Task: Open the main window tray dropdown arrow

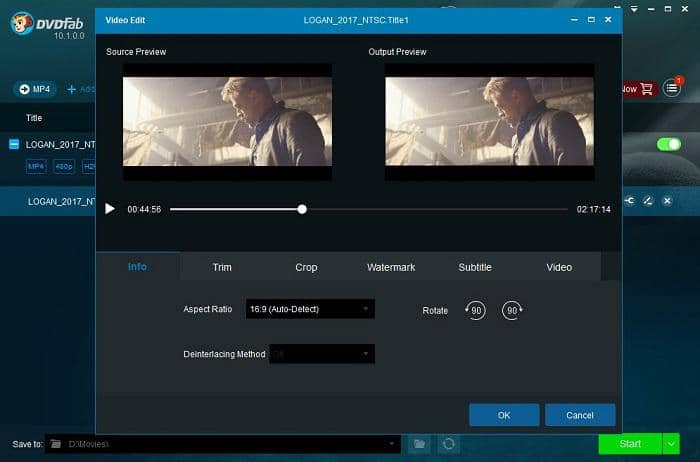Action: (x=634, y=9)
